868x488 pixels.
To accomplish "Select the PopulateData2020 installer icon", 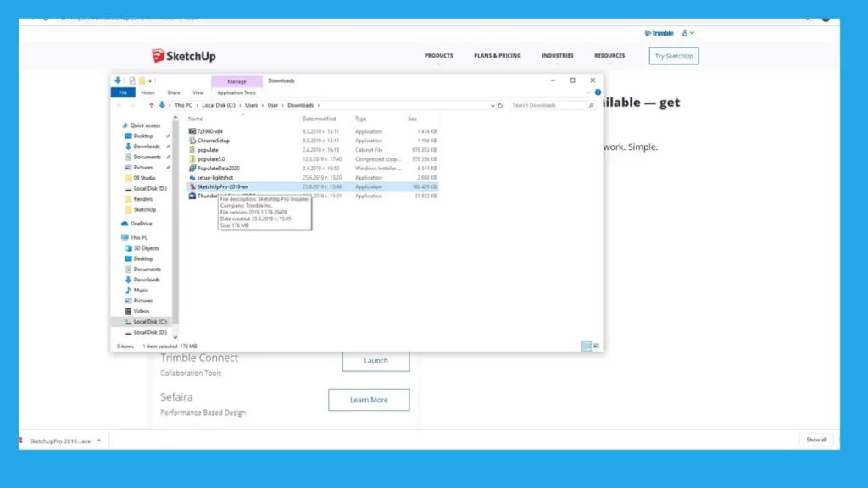I will 192,169.
